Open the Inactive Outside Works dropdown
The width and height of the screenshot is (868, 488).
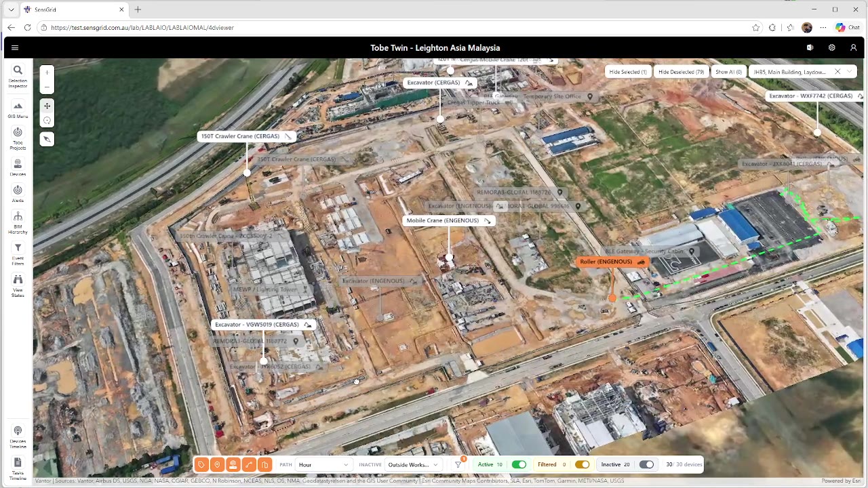click(413, 464)
